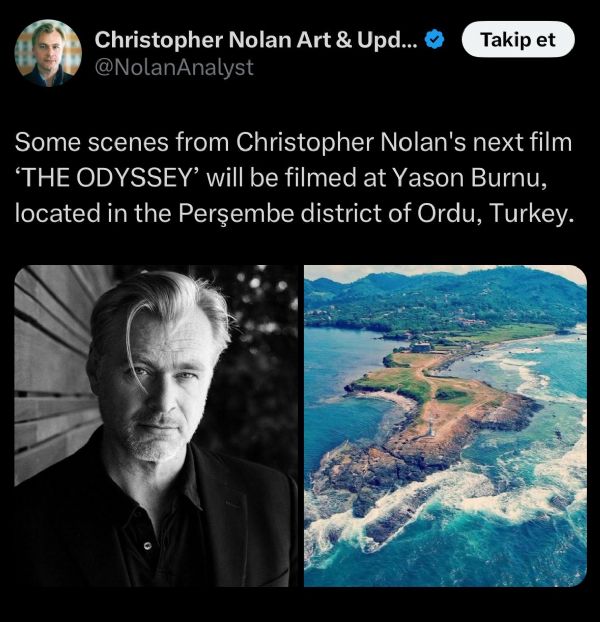The width and height of the screenshot is (600, 622).
Task: Open the black-and-white portrait photo
Action: (x=156, y=426)
